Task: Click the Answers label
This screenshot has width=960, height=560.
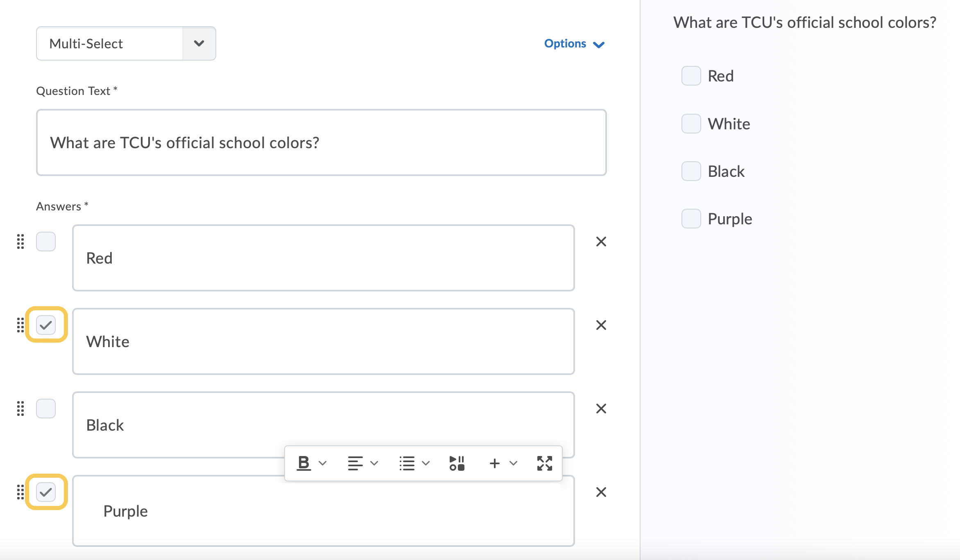Action: point(62,206)
